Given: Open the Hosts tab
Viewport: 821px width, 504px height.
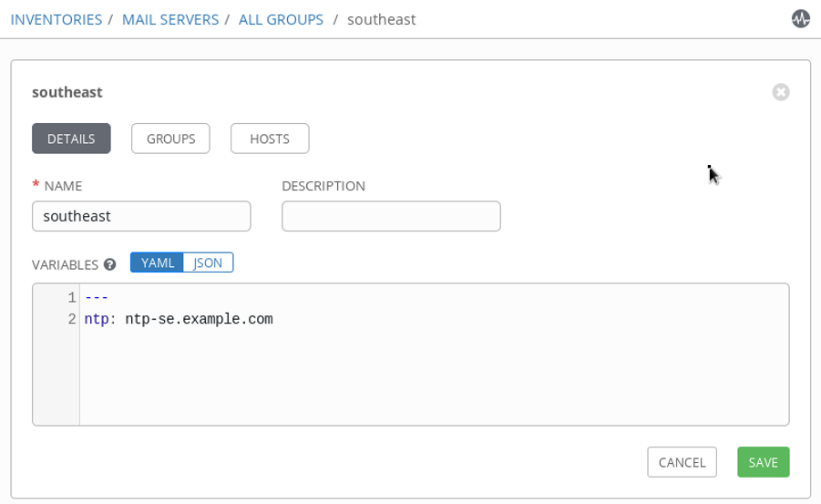Looking at the screenshot, I should click(x=270, y=139).
